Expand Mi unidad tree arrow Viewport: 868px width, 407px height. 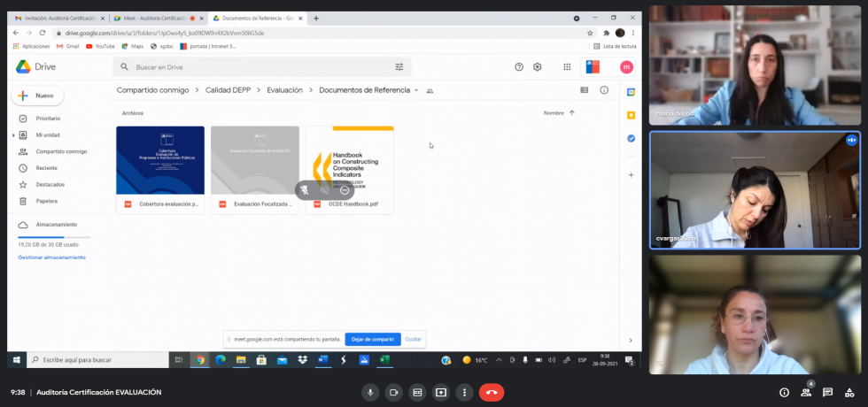13,134
